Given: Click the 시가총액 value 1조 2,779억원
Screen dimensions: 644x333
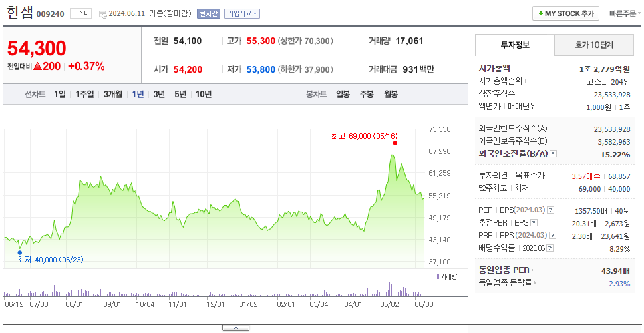Looking at the screenshot, I should 605,69.
